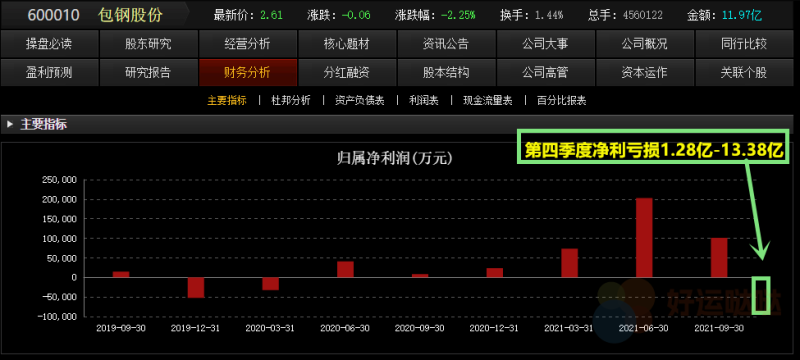The image size is (800, 360).
Task: Click y-axis label 250,000
Action: pyautogui.click(x=61, y=180)
